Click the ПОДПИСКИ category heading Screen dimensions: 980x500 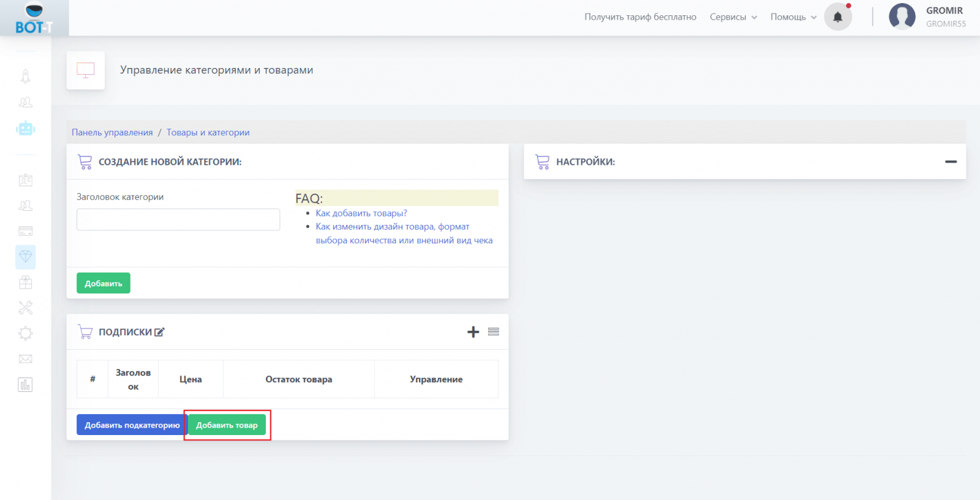click(x=126, y=332)
